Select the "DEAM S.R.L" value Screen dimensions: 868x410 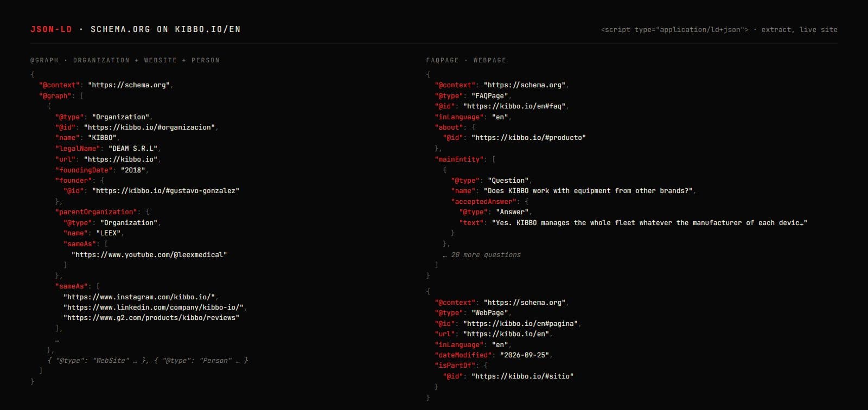tap(133, 149)
